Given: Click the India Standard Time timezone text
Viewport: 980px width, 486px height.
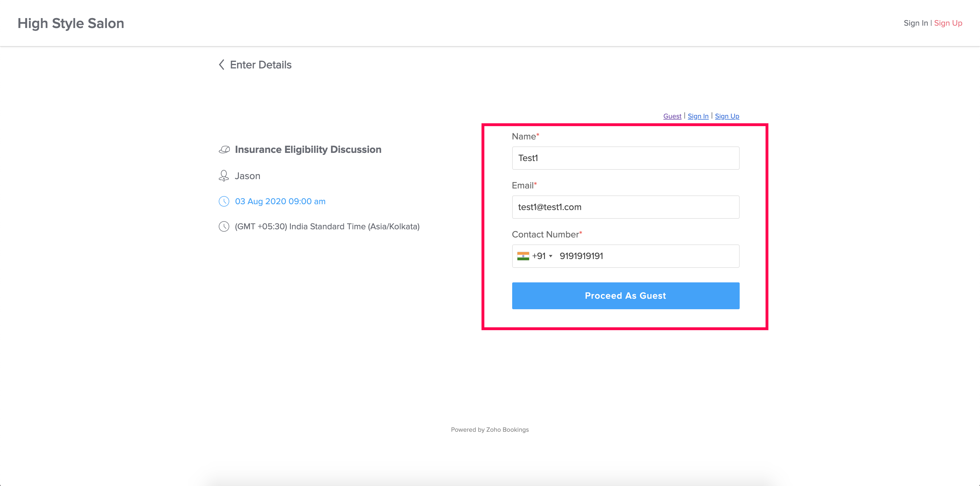Looking at the screenshot, I should tap(327, 226).
